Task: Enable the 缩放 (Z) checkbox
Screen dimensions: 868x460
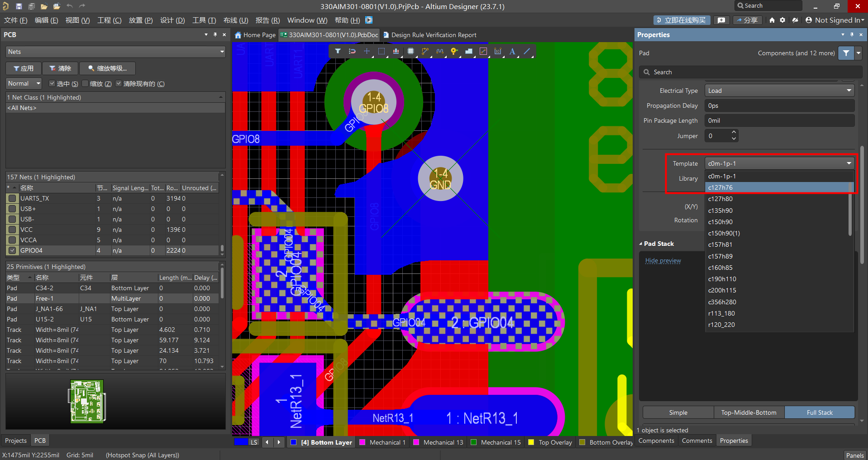Action: [85, 84]
